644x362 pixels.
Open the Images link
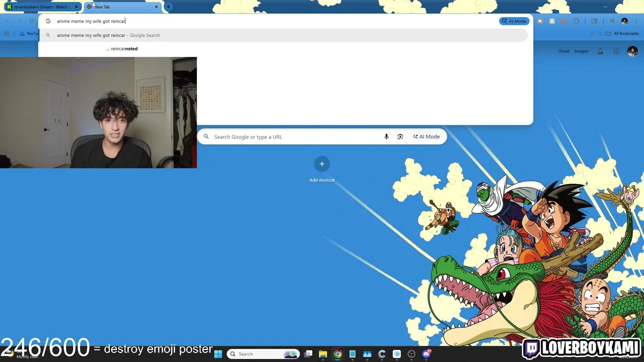click(582, 51)
